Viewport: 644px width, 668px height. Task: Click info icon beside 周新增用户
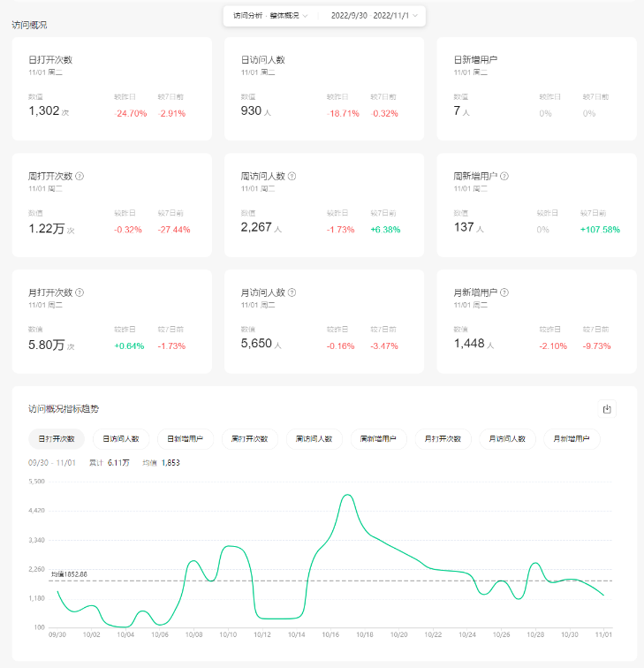[x=504, y=176]
